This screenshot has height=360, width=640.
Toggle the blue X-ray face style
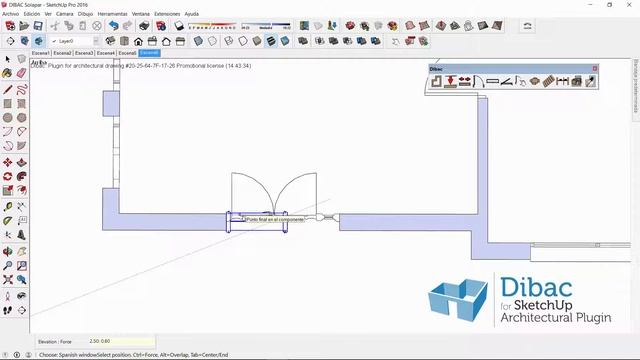pos(198,41)
